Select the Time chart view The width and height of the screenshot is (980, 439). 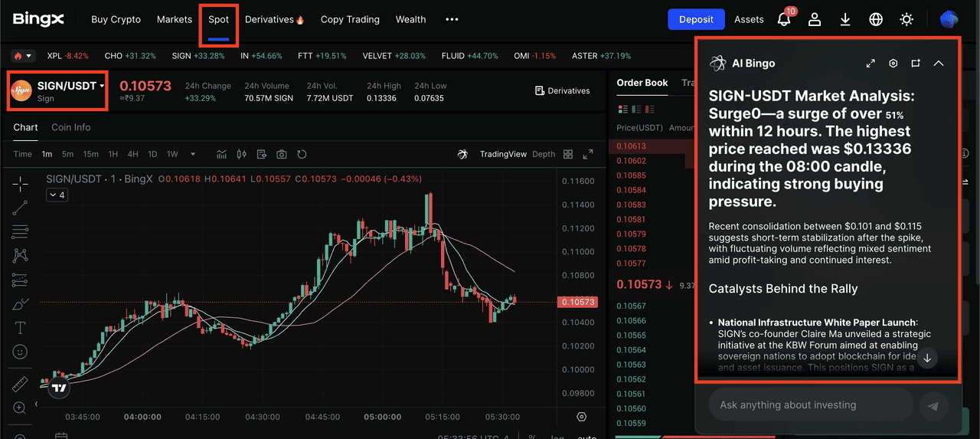[x=23, y=154]
